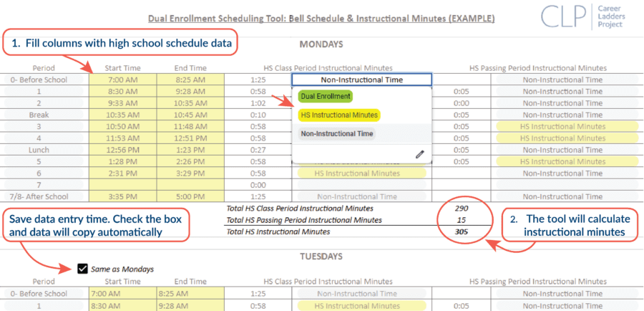Select the 2:31 PM start time cell

(x=123, y=173)
